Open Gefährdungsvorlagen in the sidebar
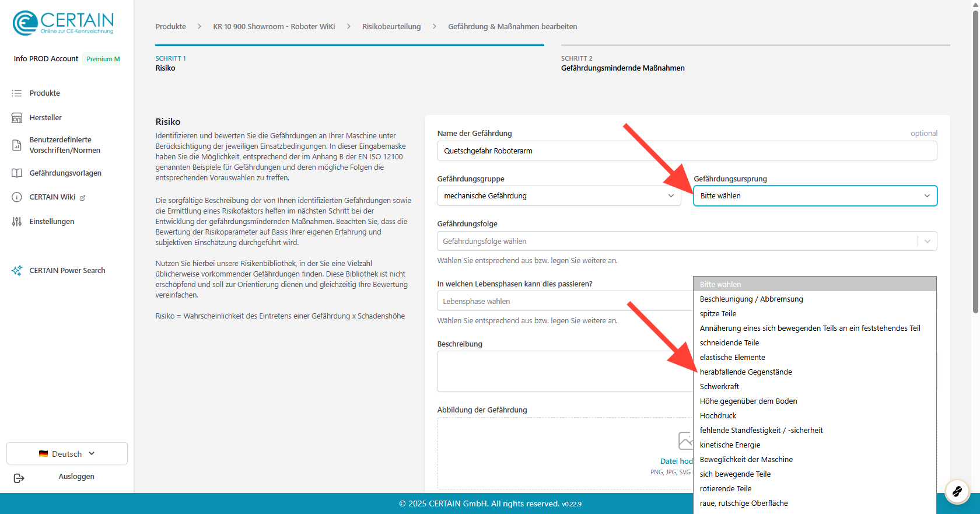The width and height of the screenshot is (980, 514). [65, 173]
